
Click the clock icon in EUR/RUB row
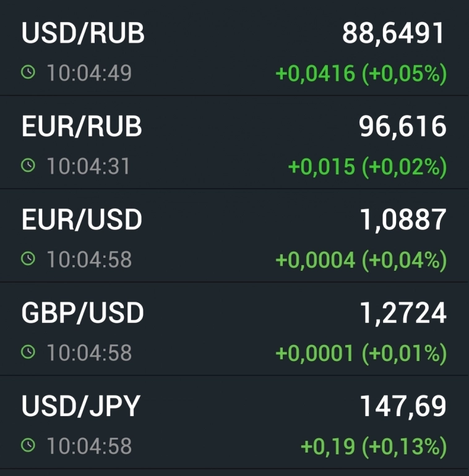pyautogui.click(x=28, y=166)
